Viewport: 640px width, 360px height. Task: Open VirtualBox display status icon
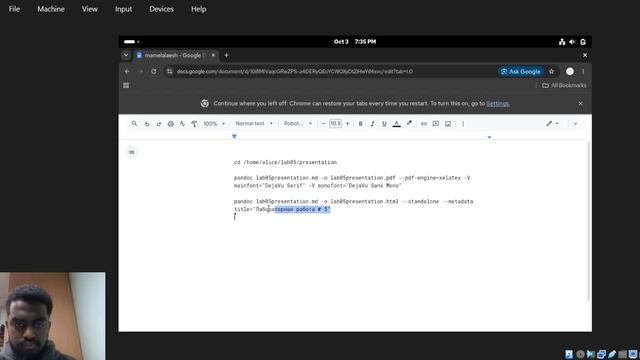633,354
